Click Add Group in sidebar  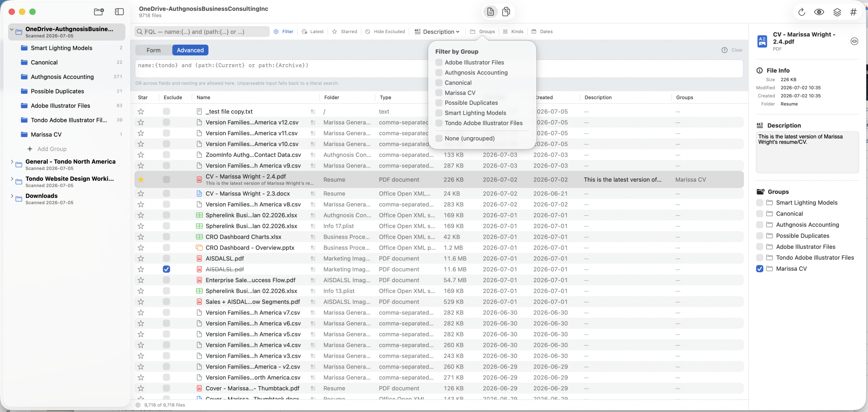[x=52, y=149]
